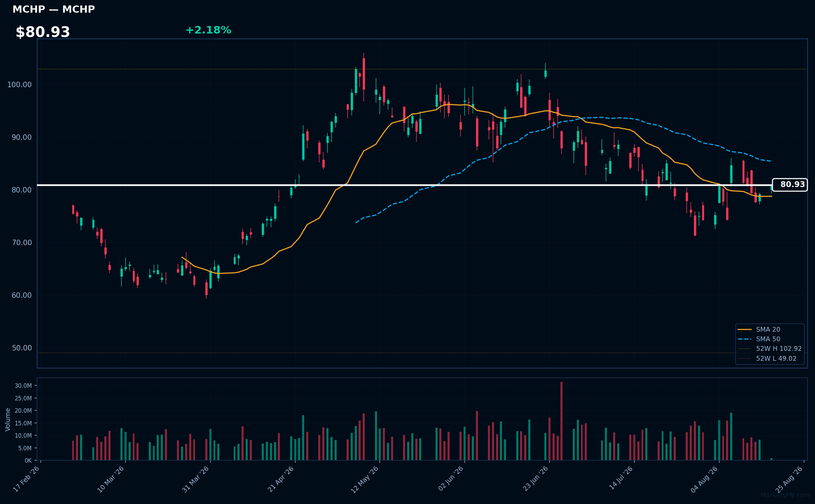Click the orange SMA 20 legend line swatch
The height and width of the screenshot is (504, 815).
(x=745, y=329)
